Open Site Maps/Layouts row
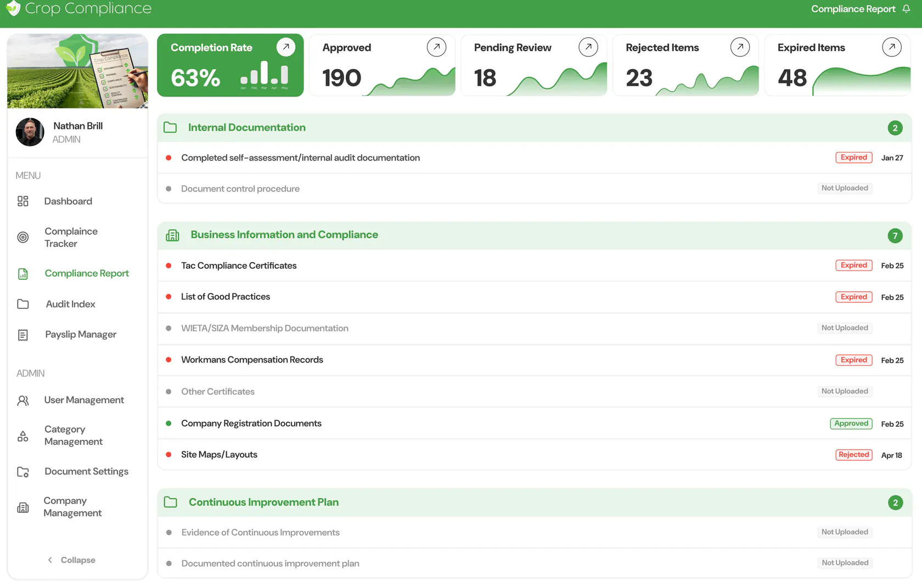This screenshot has width=922, height=588. 535,455
